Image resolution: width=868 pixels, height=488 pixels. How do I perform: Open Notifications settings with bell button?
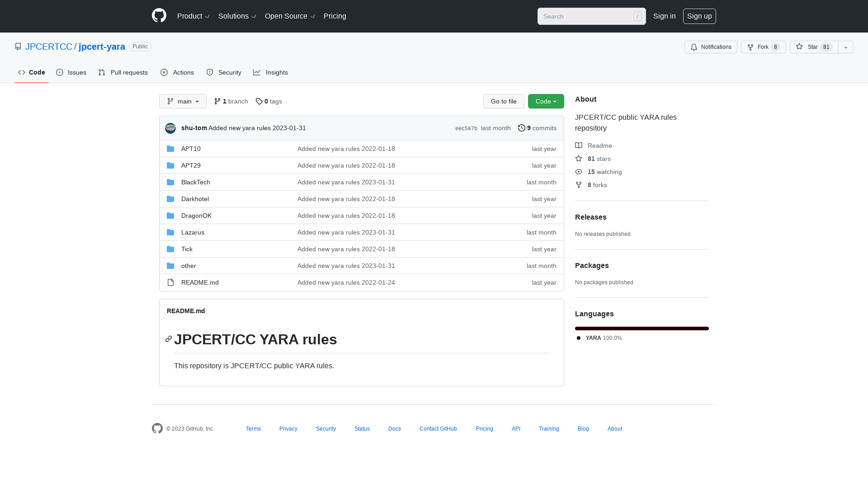pos(711,47)
